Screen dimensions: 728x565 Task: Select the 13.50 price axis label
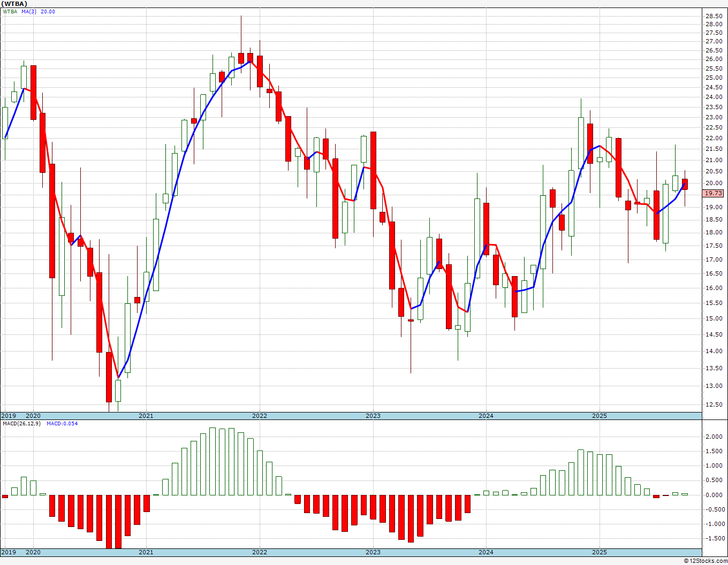(x=714, y=369)
